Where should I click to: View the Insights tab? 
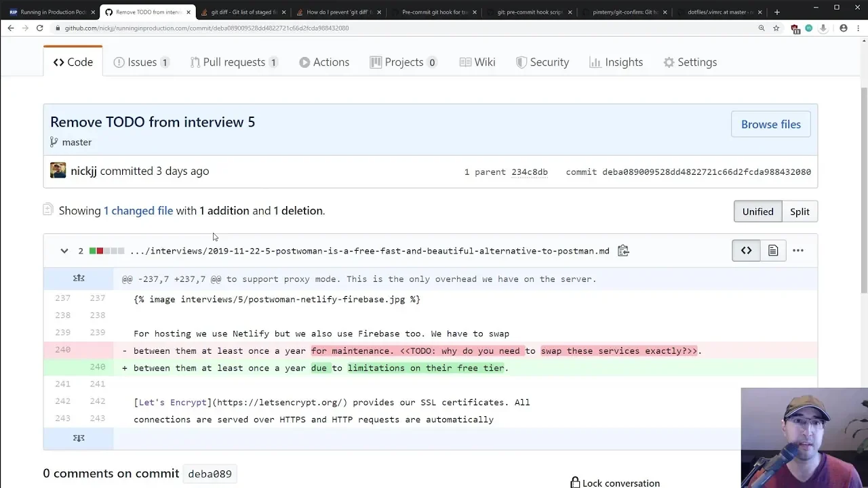[x=616, y=62]
